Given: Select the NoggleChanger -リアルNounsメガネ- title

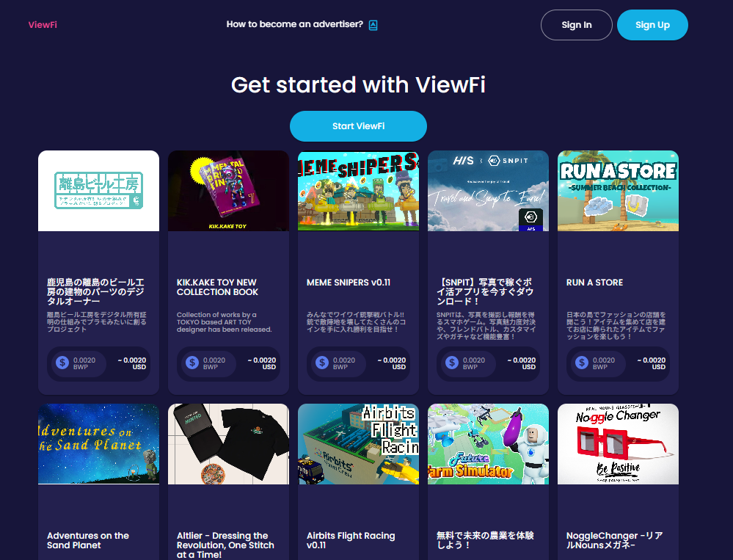Looking at the screenshot, I should pos(615,540).
